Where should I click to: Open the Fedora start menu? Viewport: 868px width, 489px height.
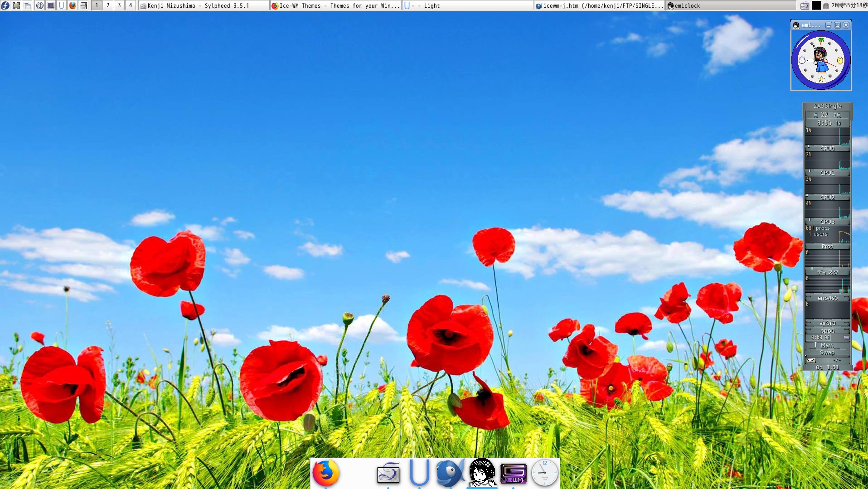(x=5, y=5)
